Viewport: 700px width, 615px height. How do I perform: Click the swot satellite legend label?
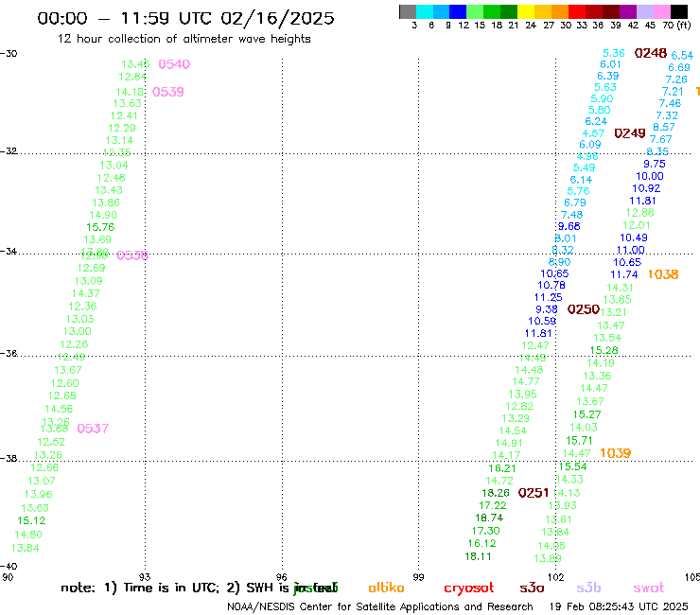[x=649, y=588]
